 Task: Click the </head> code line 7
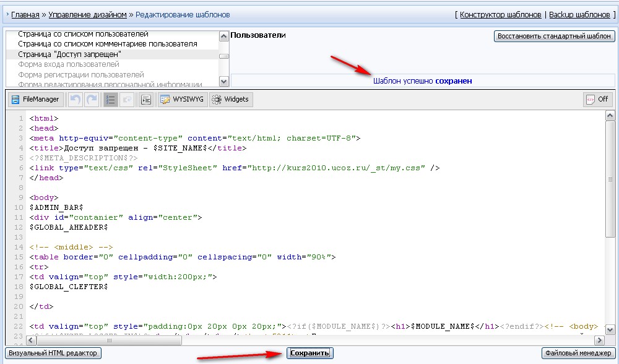pyautogui.click(x=46, y=178)
